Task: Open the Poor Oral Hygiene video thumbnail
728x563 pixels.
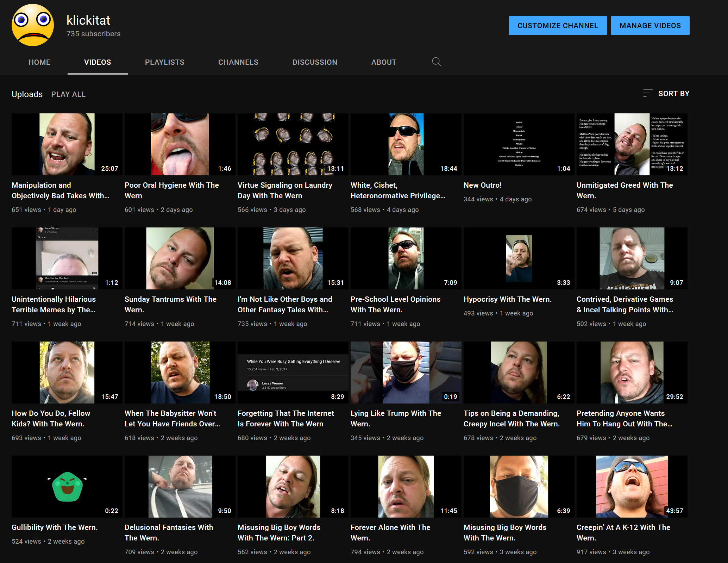Action: click(180, 144)
